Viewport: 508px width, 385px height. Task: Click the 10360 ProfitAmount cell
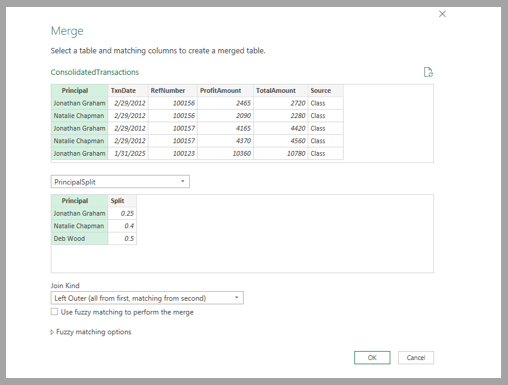[225, 154]
